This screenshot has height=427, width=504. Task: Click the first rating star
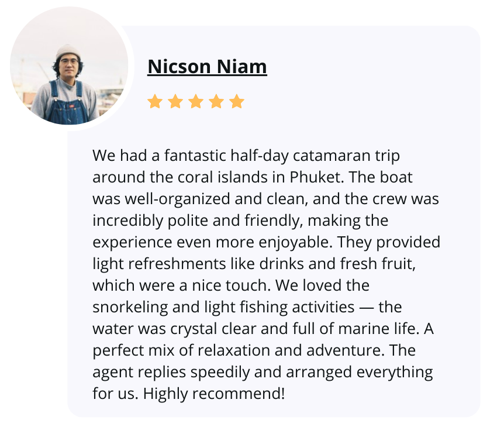(x=154, y=101)
